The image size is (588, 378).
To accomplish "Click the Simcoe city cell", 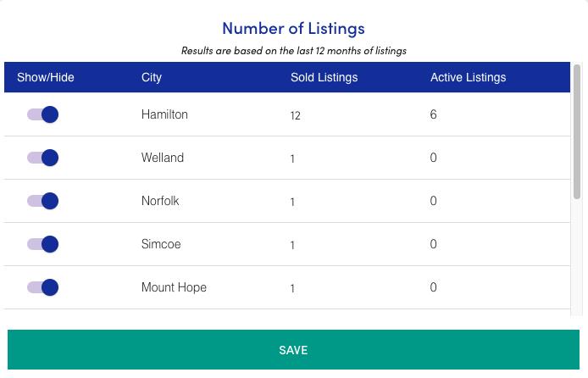I will 161,244.
